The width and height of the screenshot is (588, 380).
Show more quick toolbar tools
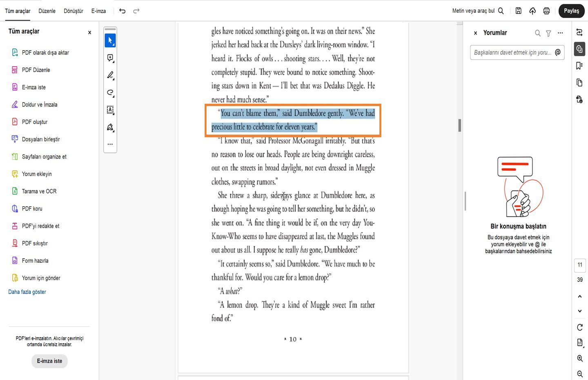click(110, 144)
